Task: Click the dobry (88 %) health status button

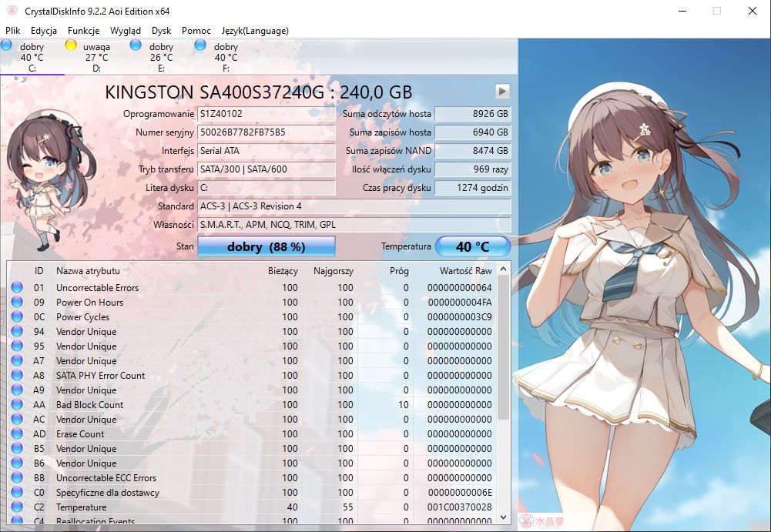Action: (x=266, y=246)
